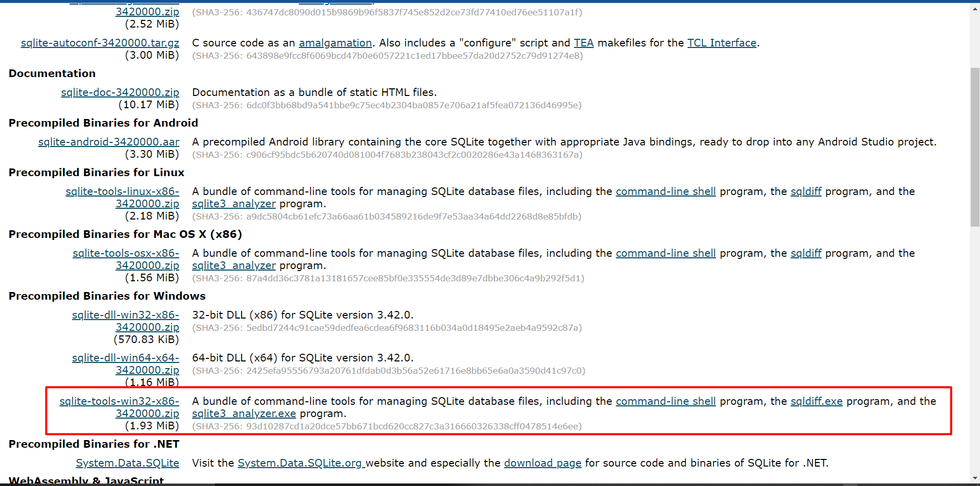Open the .NET download page link
This screenshot has height=486, width=980.
pos(542,463)
